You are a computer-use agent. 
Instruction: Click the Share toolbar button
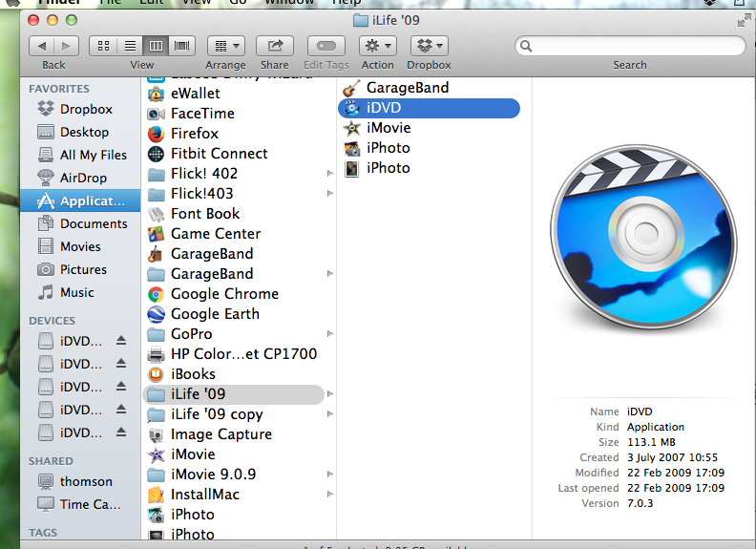point(275,46)
